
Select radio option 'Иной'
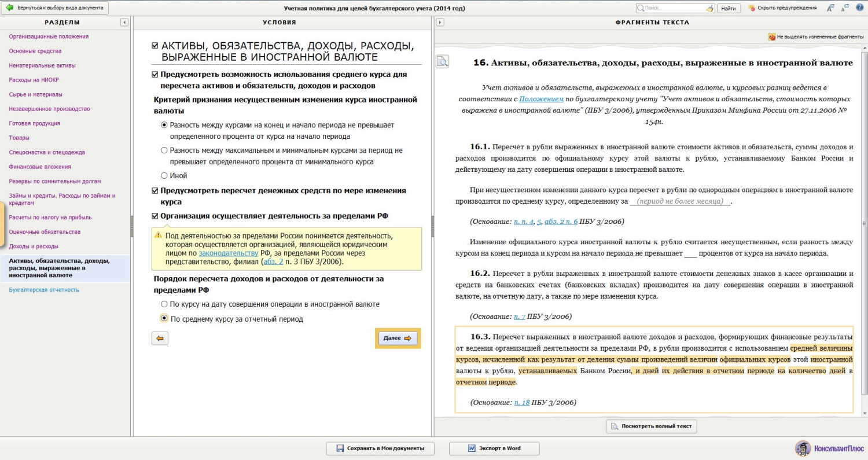tap(164, 175)
